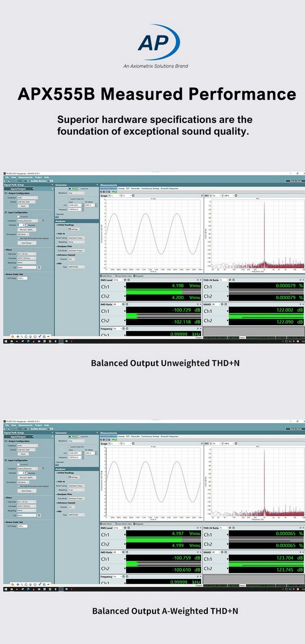Enable Auto On checkbox in A-Weighted screenshot
Viewport: 305px width, 644px height.
click(x=80, y=437)
